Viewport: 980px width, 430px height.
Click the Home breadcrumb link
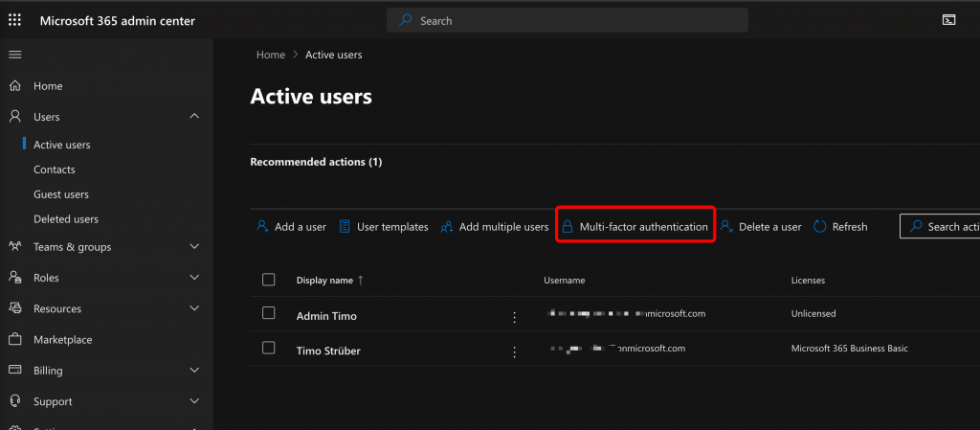[x=271, y=55]
